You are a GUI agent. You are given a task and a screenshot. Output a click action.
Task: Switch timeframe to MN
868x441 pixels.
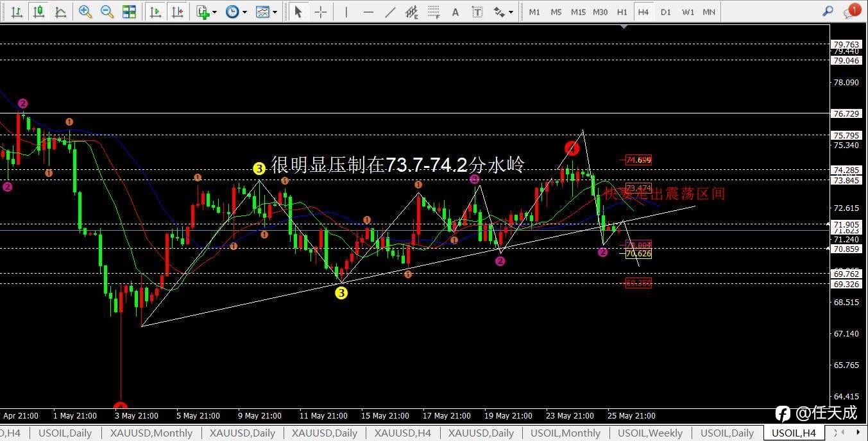click(x=709, y=12)
